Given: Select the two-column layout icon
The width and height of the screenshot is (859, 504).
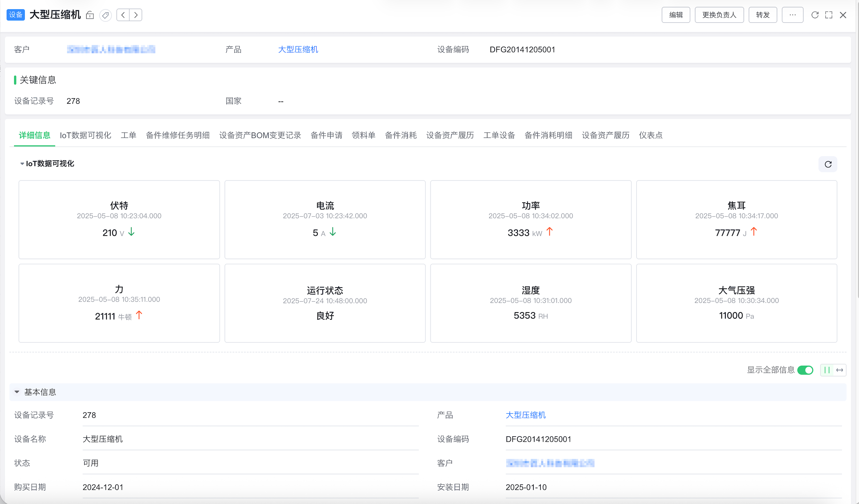Looking at the screenshot, I should tap(827, 370).
